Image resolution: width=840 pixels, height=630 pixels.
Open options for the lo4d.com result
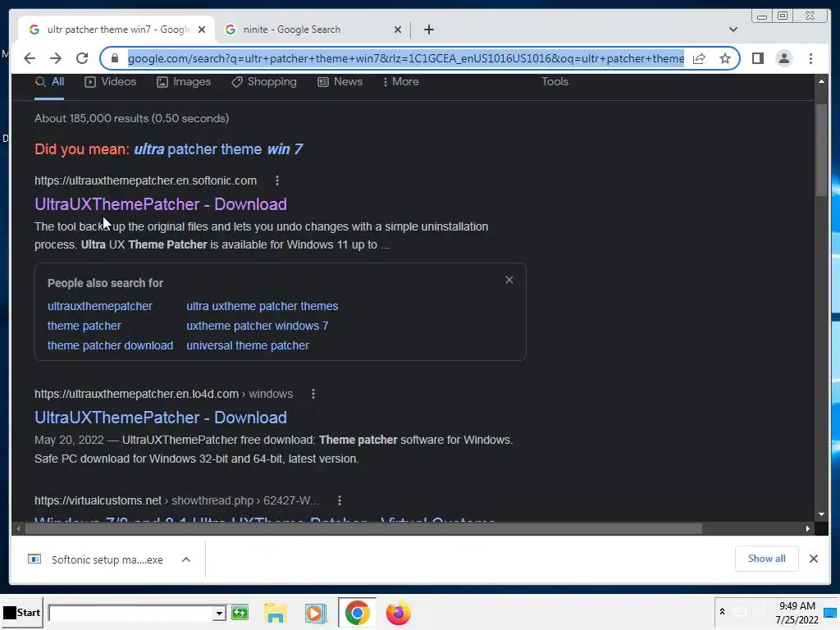[x=313, y=395]
